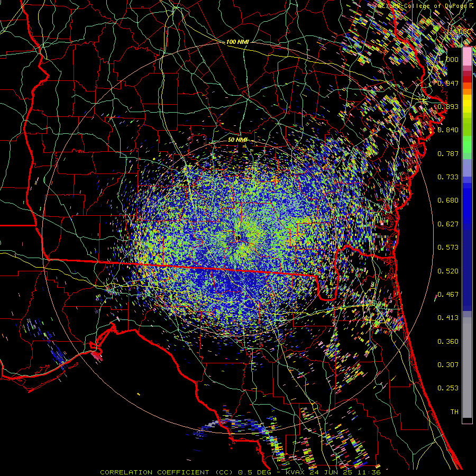Viewport: 476px width, 476px height.
Task: Click 'CORRELATION COEFFICIENT' in the bottom caption
Action: 154,472
